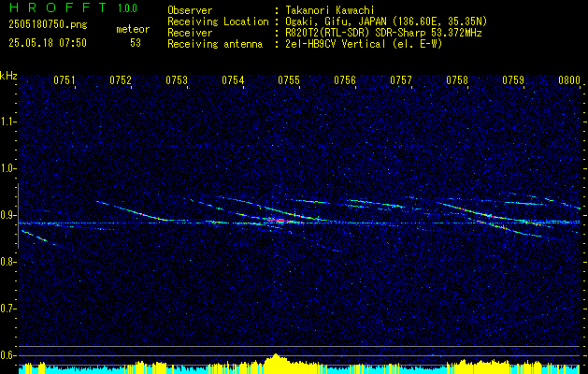588x374 pixels.
Task: Click the receiver R820T2(RTL-SDR) SDR-Sharp details
Action: click(x=383, y=33)
